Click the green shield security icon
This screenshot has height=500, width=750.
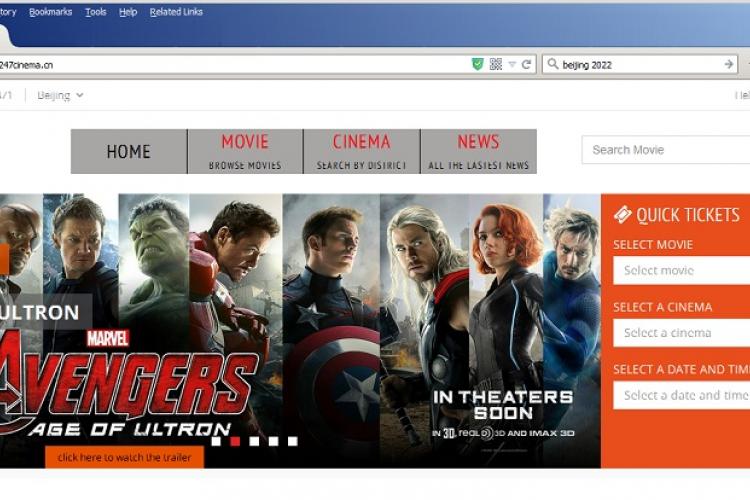[x=477, y=64]
